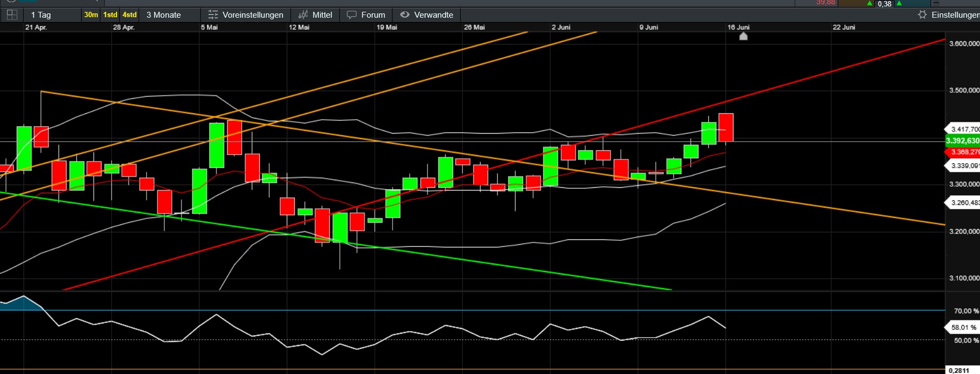Open the Mittel price type menu
Viewport: 980px width, 374px height.
click(315, 15)
